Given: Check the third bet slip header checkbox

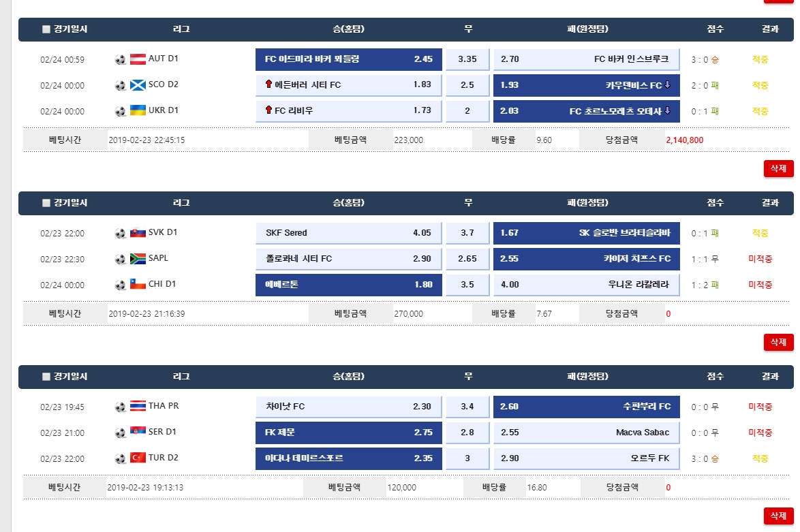Looking at the screenshot, I should click(46, 377).
